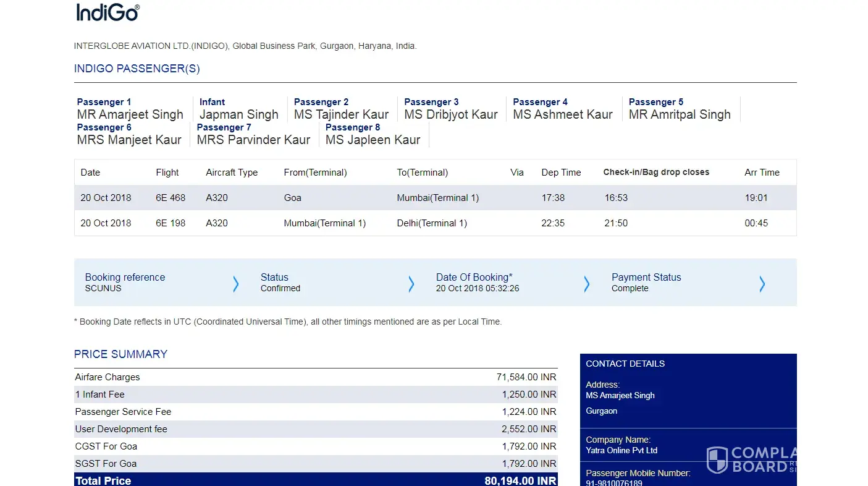Click the Infant Japman Singh entry
Image resolution: width=868 pixels, height=486 pixels.
238,115
